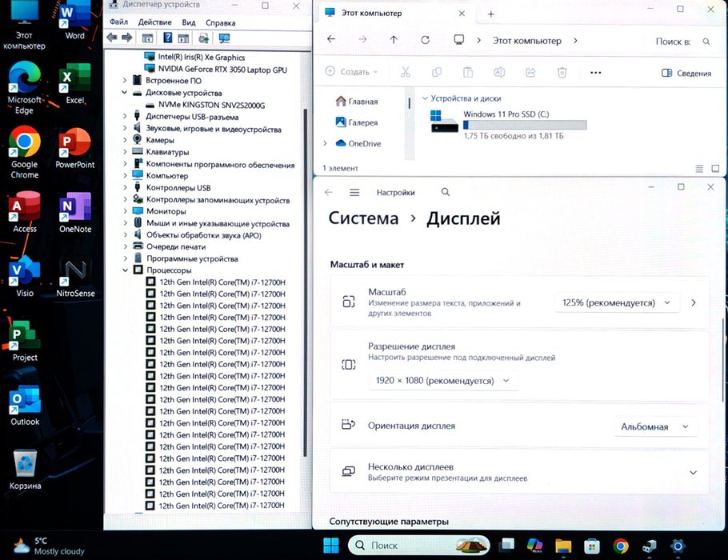Click the Settings back arrow

[x=328, y=192]
